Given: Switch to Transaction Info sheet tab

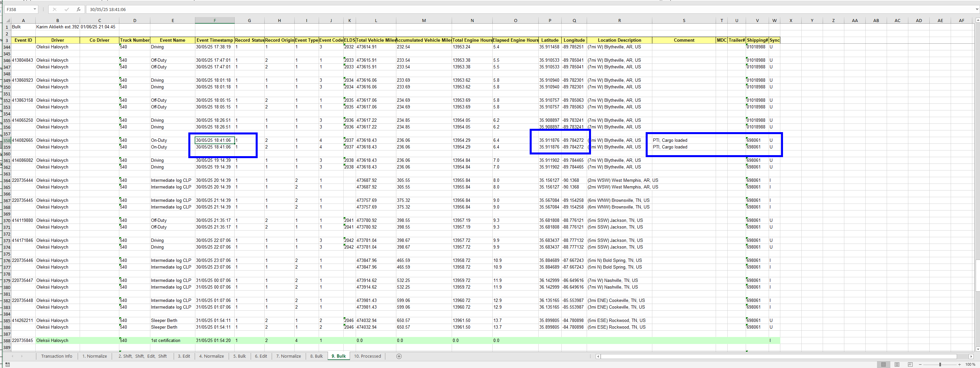Looking at the screenshot, I should coord(57,356).
